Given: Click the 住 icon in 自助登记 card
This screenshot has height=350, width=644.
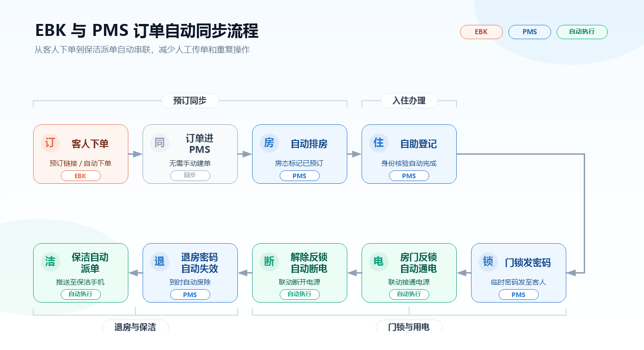Looking at the screenshot, I should coord(379,143).
